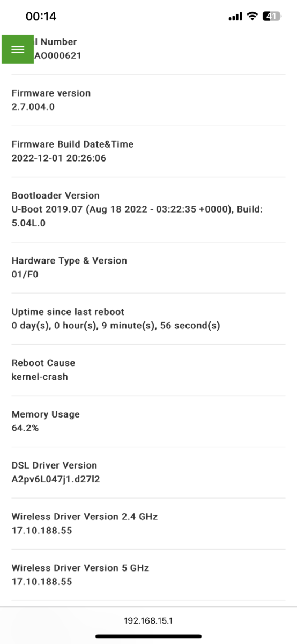Select the kernel-crash reboot cause text
This screenshot has height=644, width=297.
click(x=40, y=377)
